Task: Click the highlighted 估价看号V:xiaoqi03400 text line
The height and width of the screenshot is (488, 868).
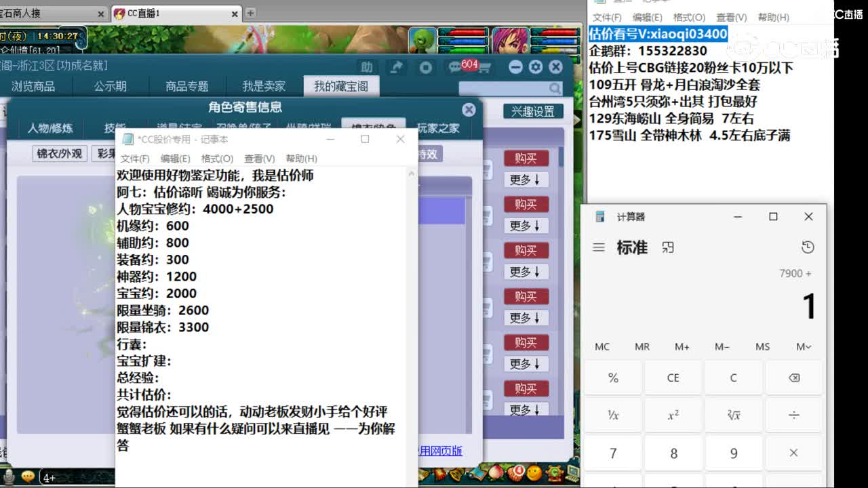Action: click(658, 34)
